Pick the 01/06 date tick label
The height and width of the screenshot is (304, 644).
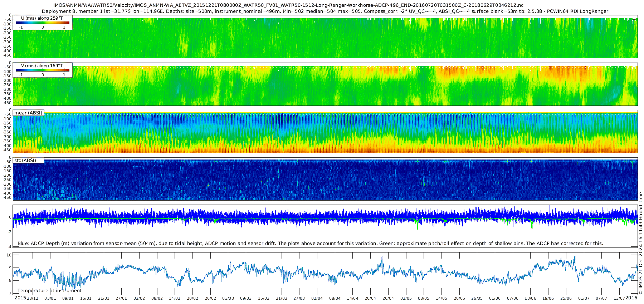click(x=495, y=298)
